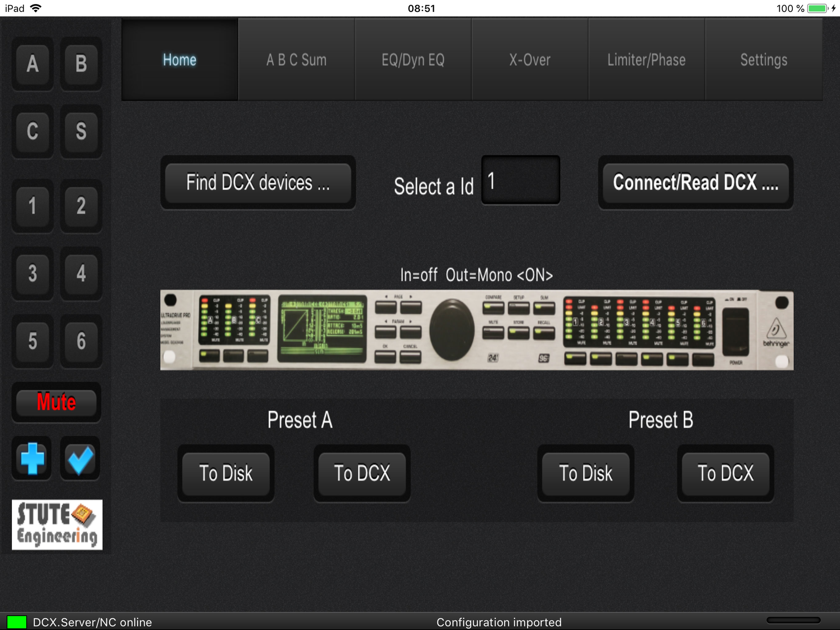Image resolution: width=840 pixels, height=630 pixels.
Task: Select output channel 1 button
Action: click(x=33, y=206)
